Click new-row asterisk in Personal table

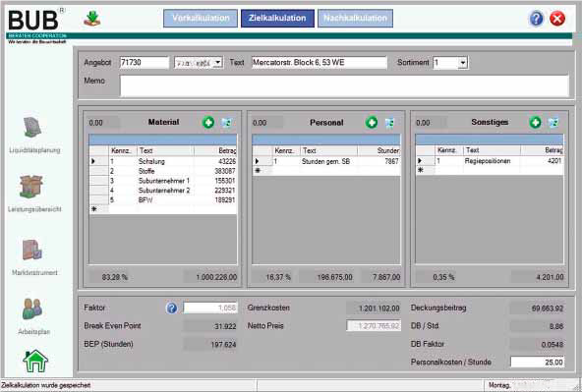click(258, 170)
